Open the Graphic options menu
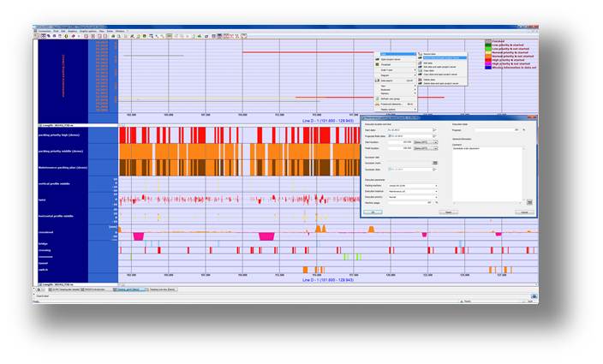Viewport: 603px width, 364px height. coord(87,31)
